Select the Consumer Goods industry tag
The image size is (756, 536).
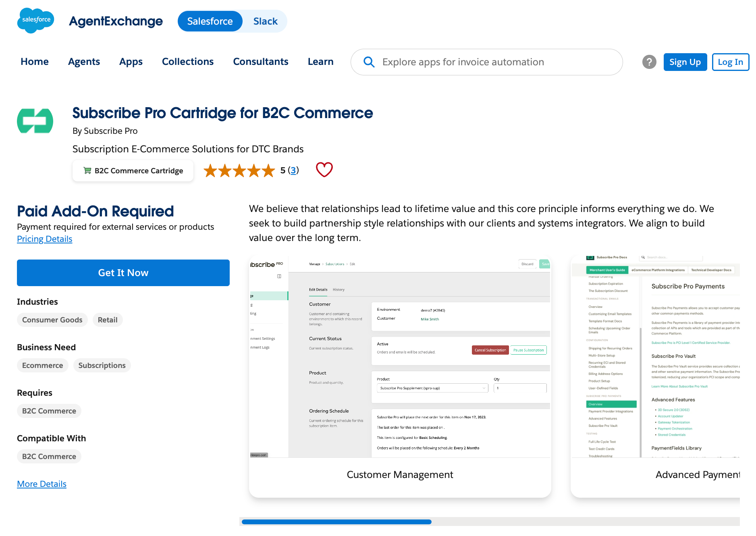pos(52,320)
